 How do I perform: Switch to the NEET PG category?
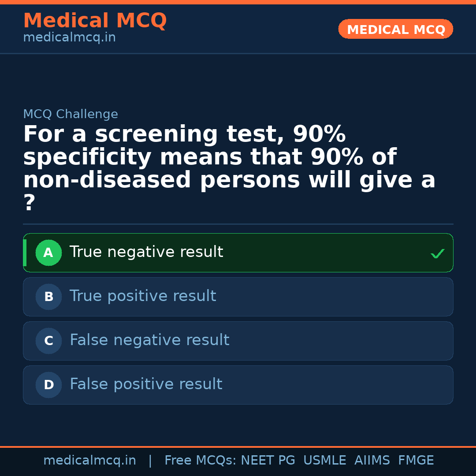pyautogui.click(x=268, y=460)
